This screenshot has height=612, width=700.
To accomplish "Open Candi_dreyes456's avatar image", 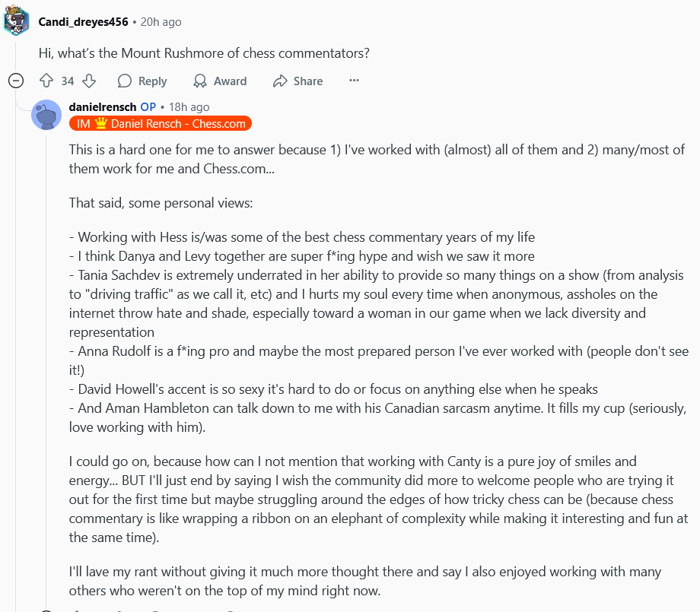I will point(16,21).
